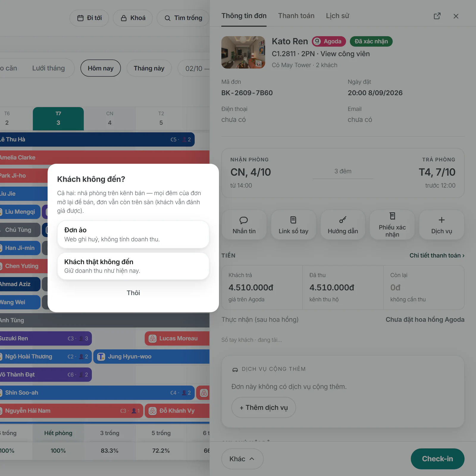Open the 02/10 date range picker
The height and width of the screenshot is (476, 476).
click(x=194, y=68)
